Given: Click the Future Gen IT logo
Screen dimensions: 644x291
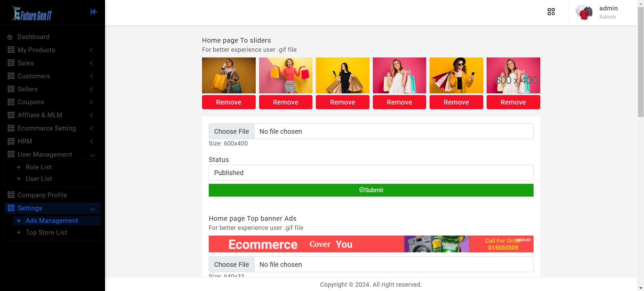Looking at the screenshot, I should (32, 13).
